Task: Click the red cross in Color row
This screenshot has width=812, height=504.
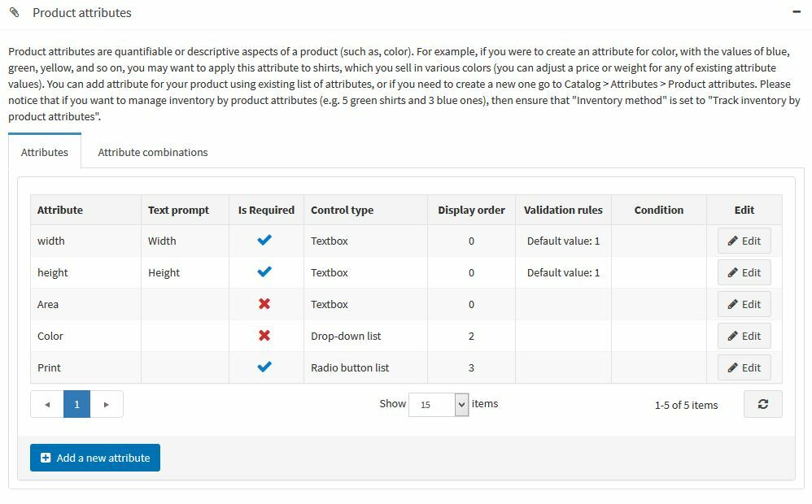Action: coord(264,335)
